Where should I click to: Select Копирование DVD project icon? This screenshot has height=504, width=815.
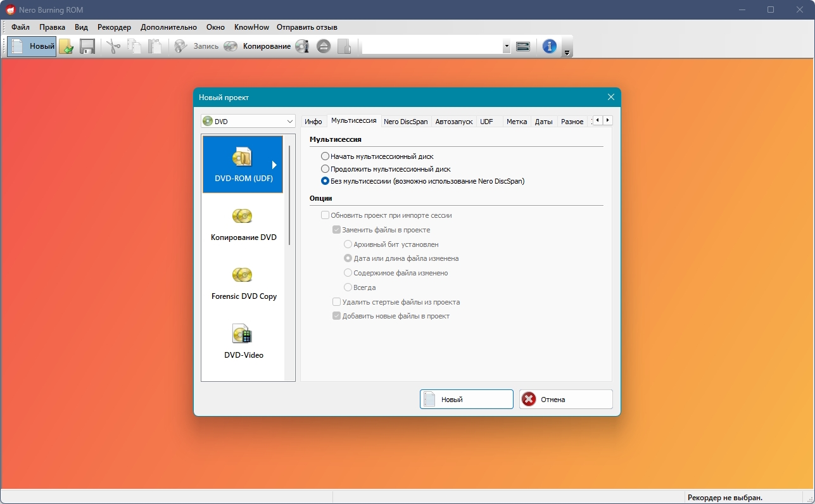coord(243,224)
